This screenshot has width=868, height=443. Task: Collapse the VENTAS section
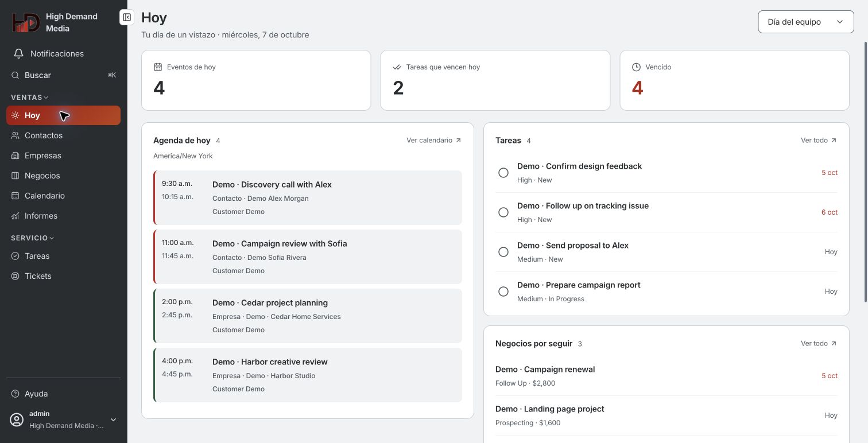click(30, 98)
